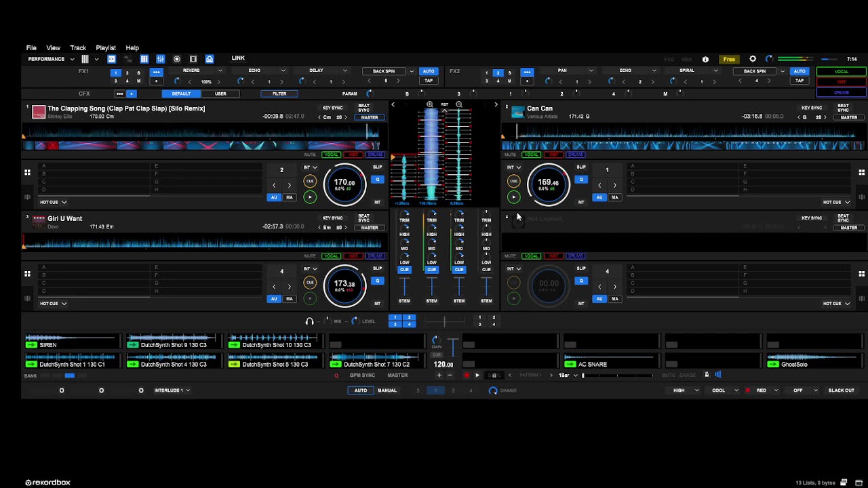
Task: Click the pad grid icon on Can Can deck
Action: [862, 172]
